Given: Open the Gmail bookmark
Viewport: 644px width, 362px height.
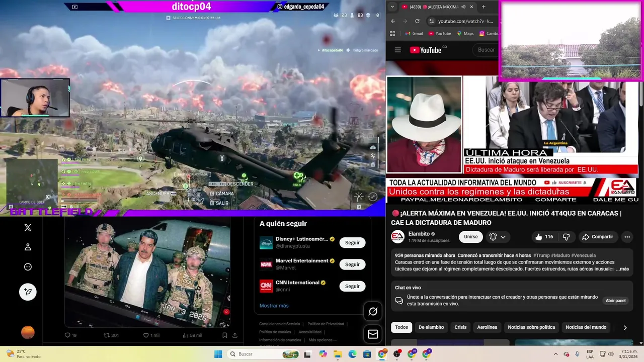Looking at the screenshot, I should tap(414, 34).
